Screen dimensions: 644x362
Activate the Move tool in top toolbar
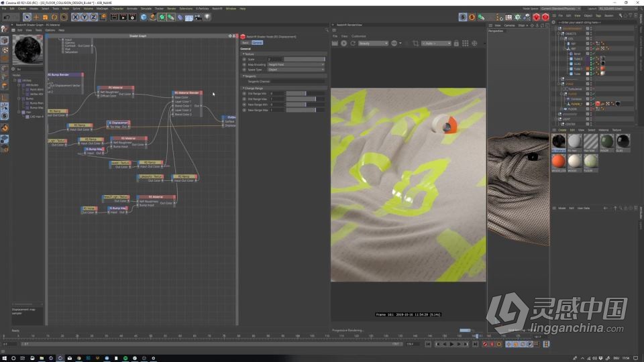pyautogui.click(x=36, y=17)
